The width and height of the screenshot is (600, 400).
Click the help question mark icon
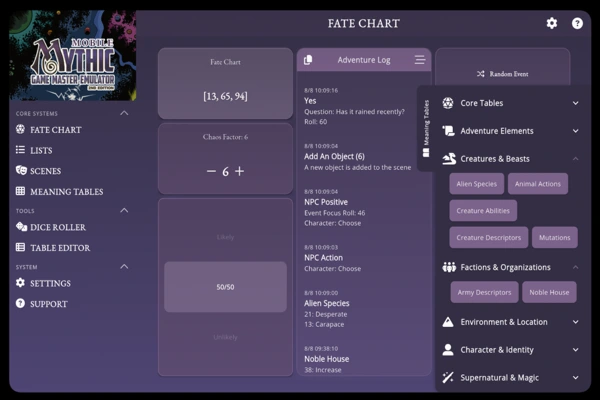[577, 23]
